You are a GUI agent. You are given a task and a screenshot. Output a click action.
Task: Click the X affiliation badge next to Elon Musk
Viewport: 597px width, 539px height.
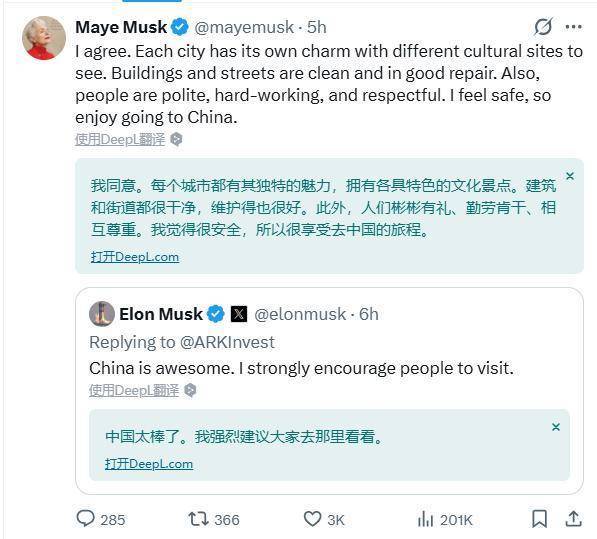click(239, 314)
